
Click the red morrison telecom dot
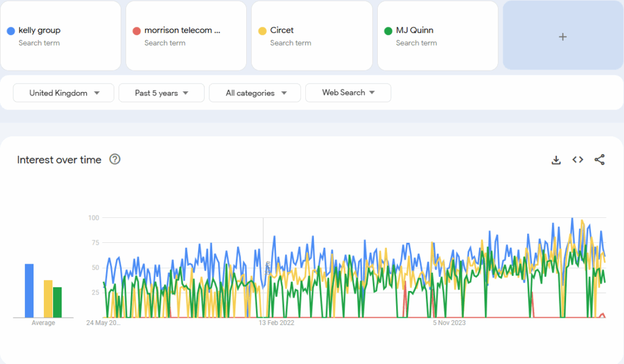click(136, 31)
